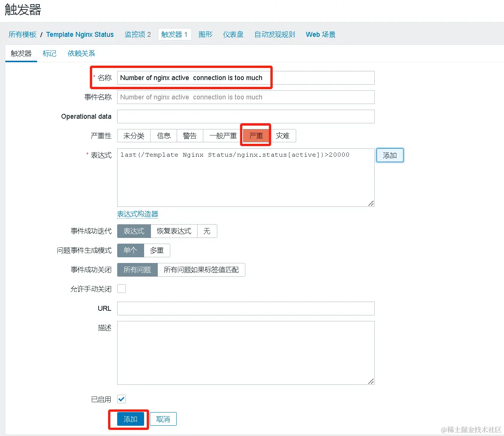Select 所有问题 for 事件成功关闭

coord(137,270)
